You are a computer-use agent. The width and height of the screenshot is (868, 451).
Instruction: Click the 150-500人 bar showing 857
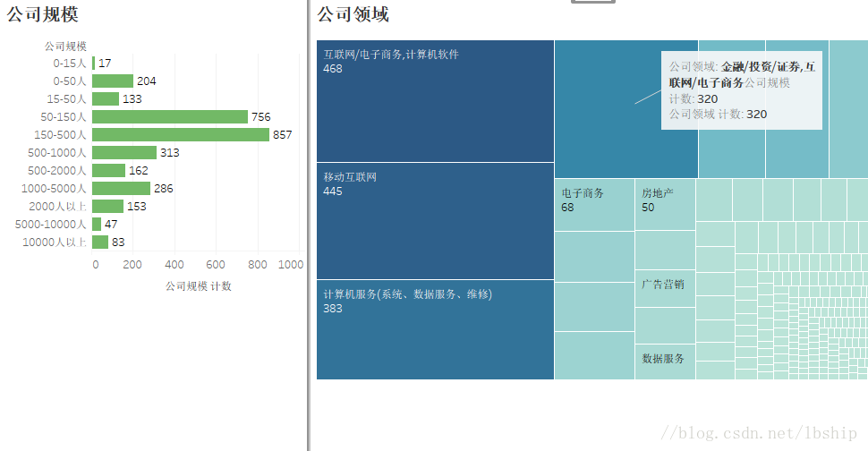[180, 135]
